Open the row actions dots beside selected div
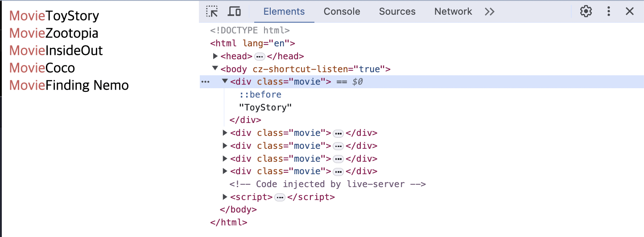This screenshot has width=644, height=237. point(205,82)
